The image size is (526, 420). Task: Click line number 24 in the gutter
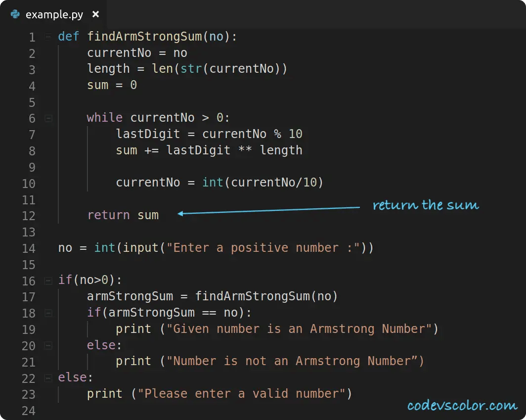29,411
